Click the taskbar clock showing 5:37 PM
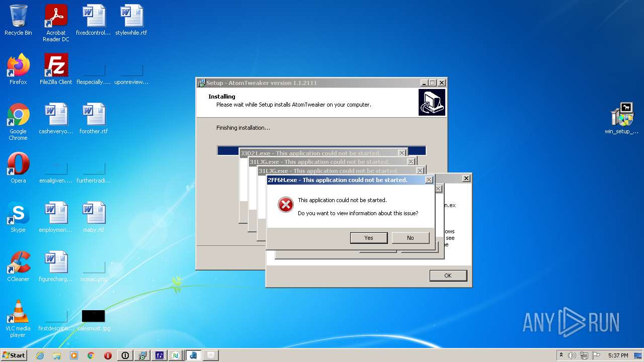Image resolution: width=644 pixels, height=362 pixels. [618, 355]
